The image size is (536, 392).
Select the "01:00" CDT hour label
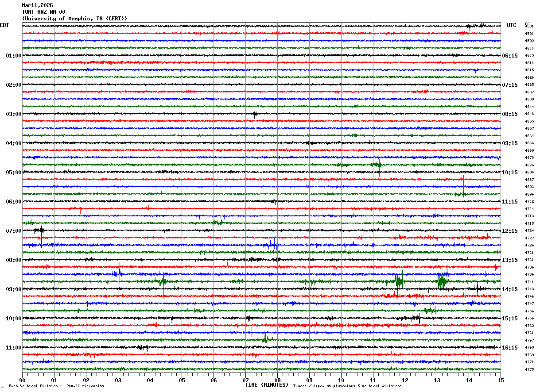(x=14, y=56)
